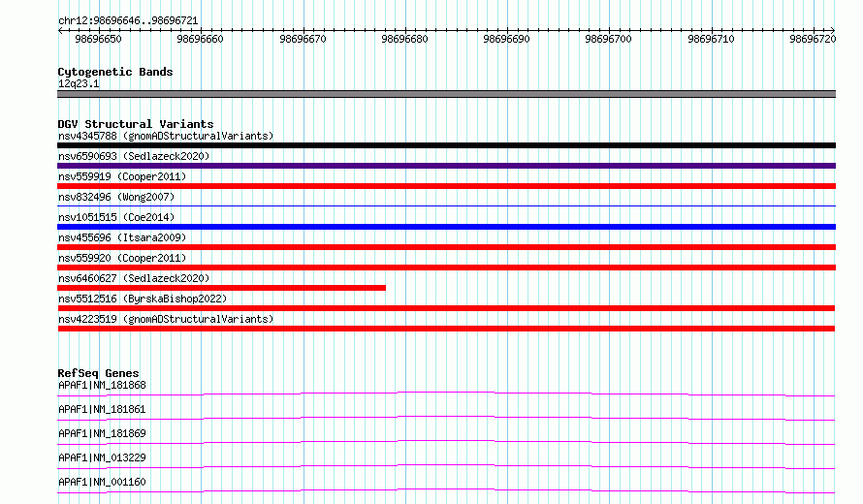Click the magenta APAF1 NM_181868 transcript line
863x504 pixels.
[x=446, y=394]
